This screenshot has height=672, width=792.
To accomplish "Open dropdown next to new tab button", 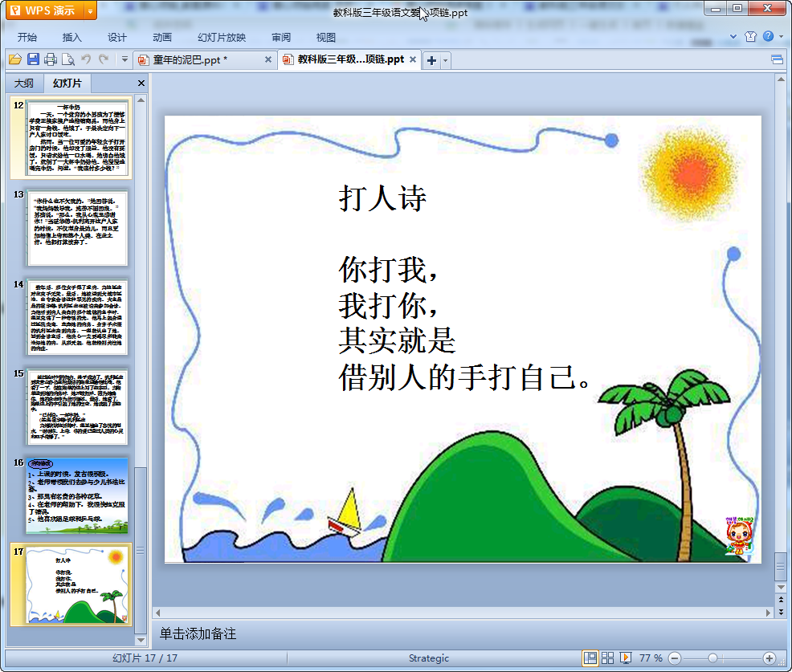I will pos(446,60).
